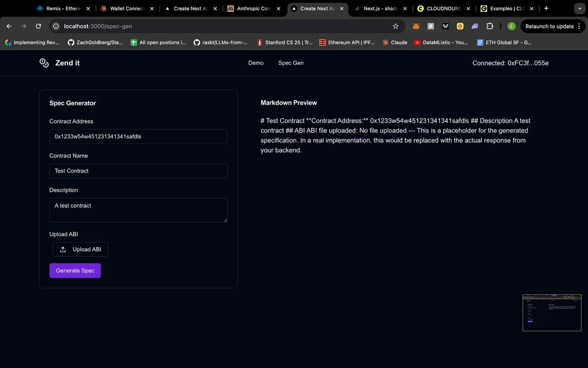Image resolution: width=588 pixels, height=368 pixels.
Task: Click the screenshot preview thumbnail
Action: click(552, 313)
